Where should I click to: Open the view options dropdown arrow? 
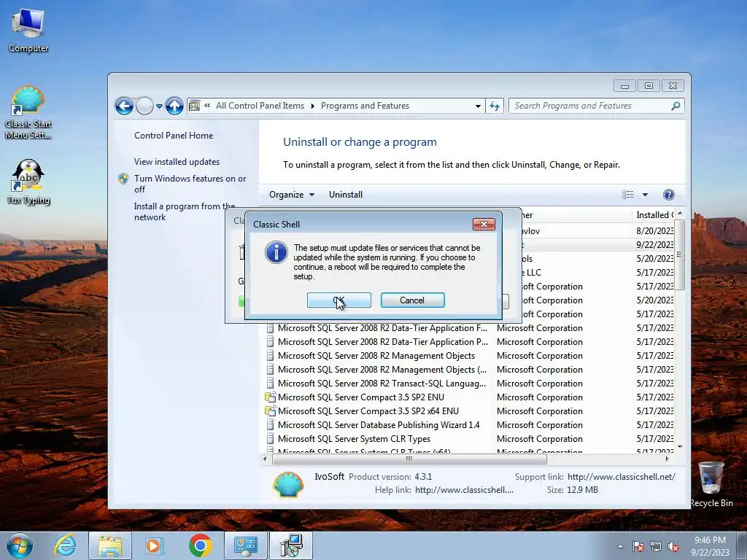(645, 195)
